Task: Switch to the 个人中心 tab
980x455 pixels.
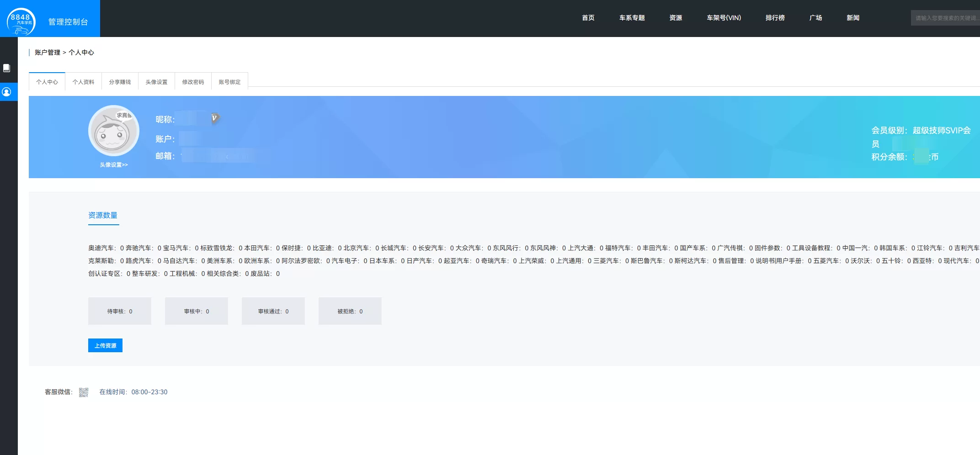Action: click(x=47, y=82)
